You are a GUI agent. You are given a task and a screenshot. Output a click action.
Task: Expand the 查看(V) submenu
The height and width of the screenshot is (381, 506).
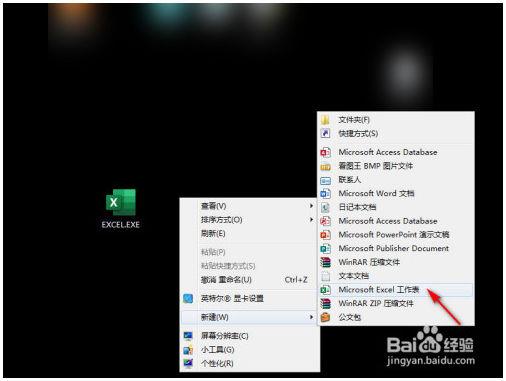click(248, 206)
